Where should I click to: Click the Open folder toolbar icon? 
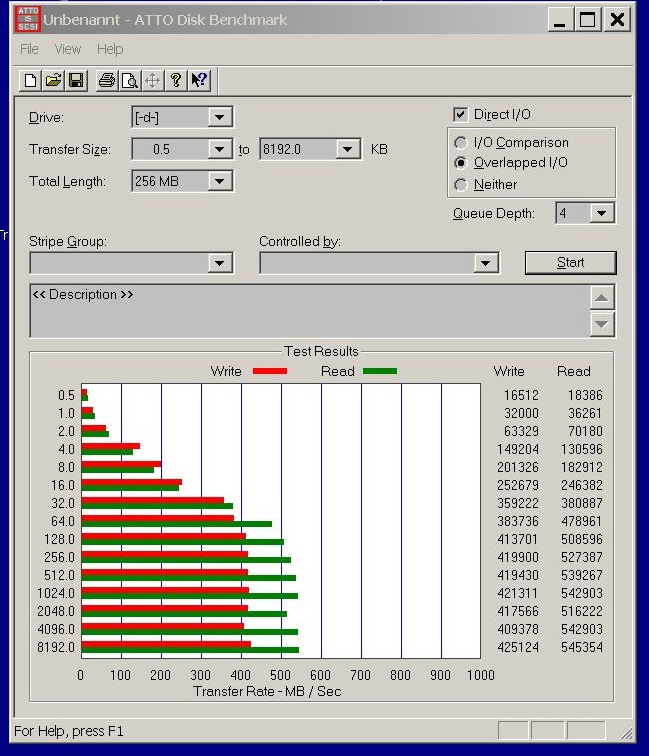coord(53,80)
